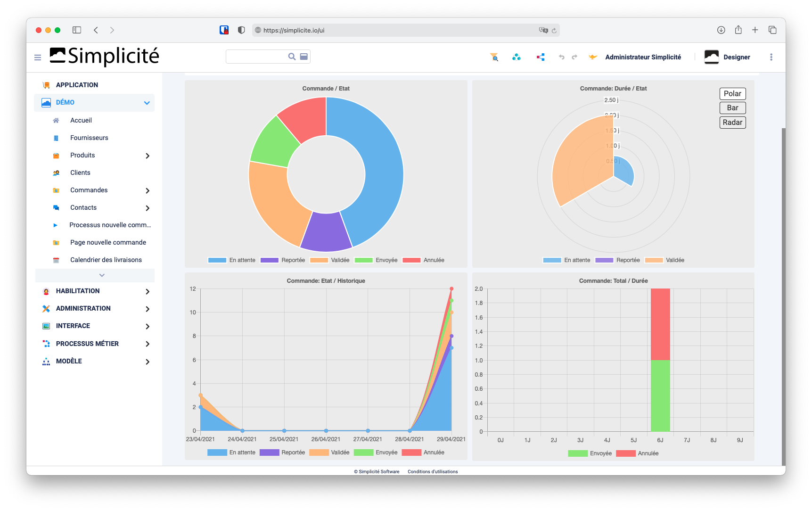Expand the Contacts submenu arrow
812x510 pixels.
148,208
